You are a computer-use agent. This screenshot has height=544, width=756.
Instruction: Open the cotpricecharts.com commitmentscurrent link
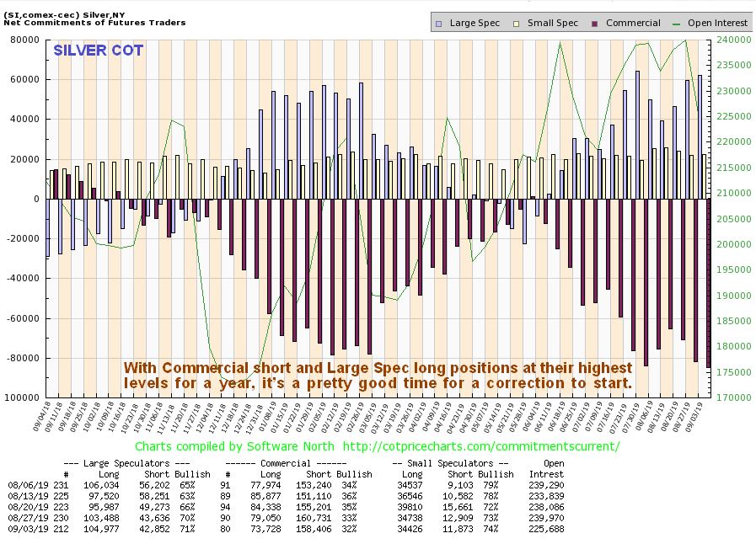[480, 446]
